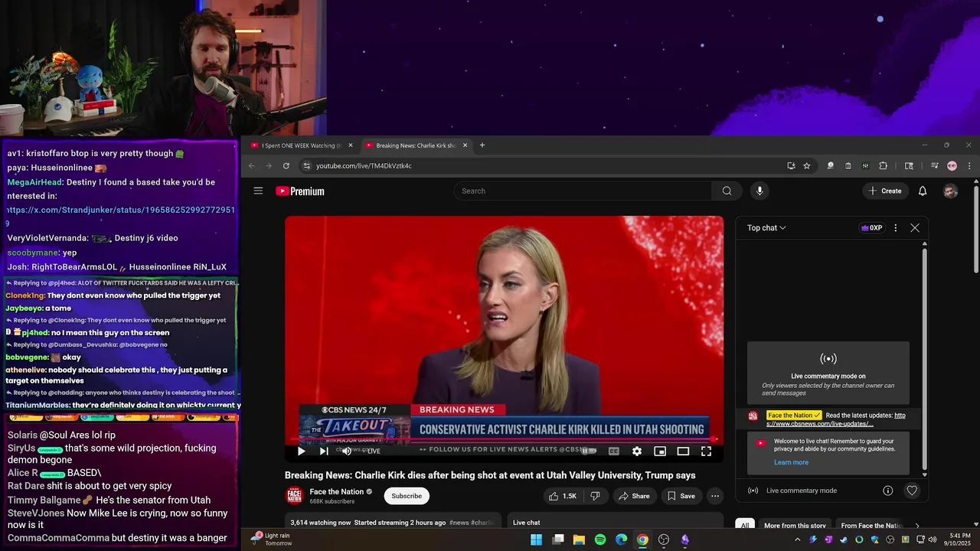Subscribe to Face the Nation
The height and width of the screenshot is (551, 980).
click(x=407, y=496)
